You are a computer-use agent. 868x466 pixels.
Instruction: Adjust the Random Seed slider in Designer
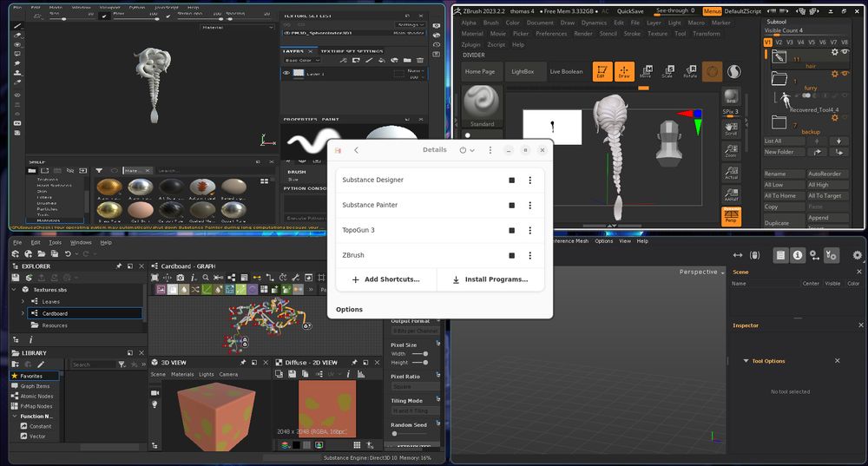(x=410, y=434)
